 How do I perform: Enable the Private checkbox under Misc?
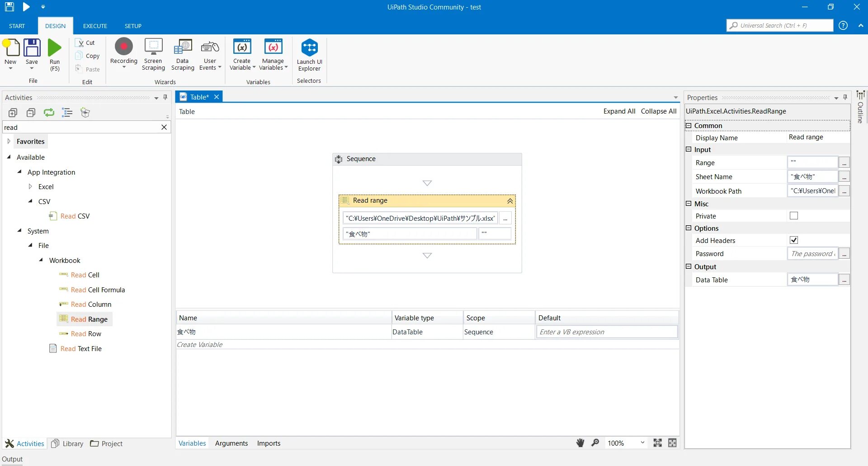pyautogui.click(x=793, y=215)
